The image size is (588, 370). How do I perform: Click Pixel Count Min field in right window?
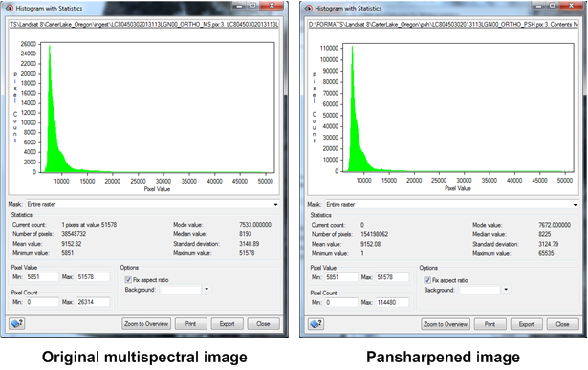[x=341, y=302]
